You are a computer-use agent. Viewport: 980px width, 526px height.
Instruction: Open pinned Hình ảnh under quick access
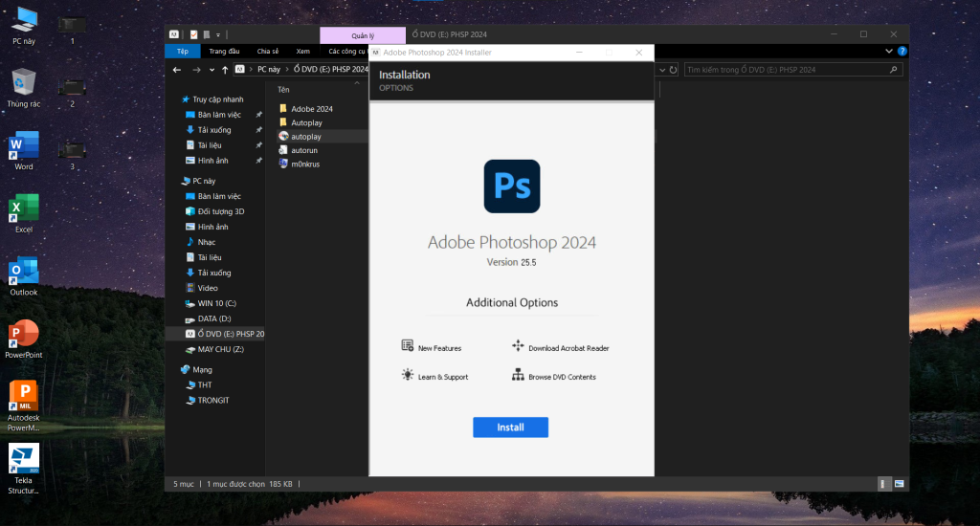point(207,161)
